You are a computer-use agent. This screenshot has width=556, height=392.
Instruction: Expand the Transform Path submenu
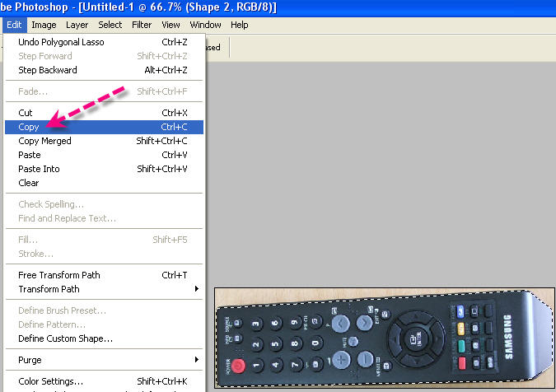[x=105, y=289]
